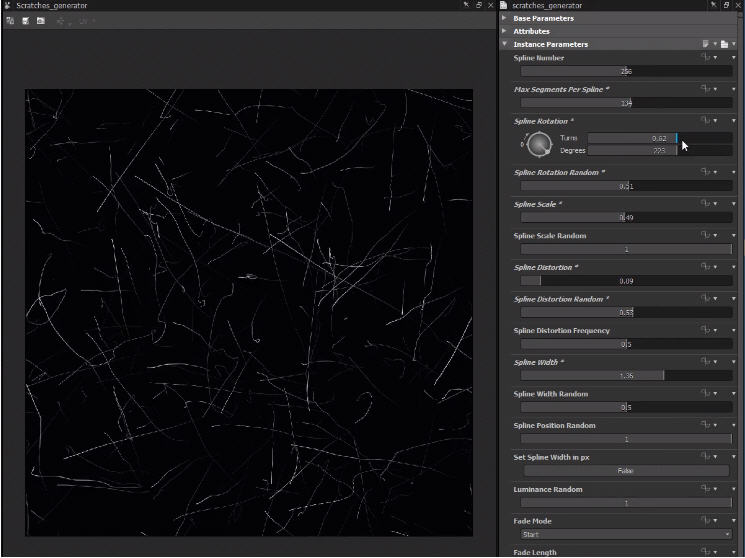Click the Attributes header label
Image resolution: width=745 pixels, height=558 pixels.
pos(531,31)
